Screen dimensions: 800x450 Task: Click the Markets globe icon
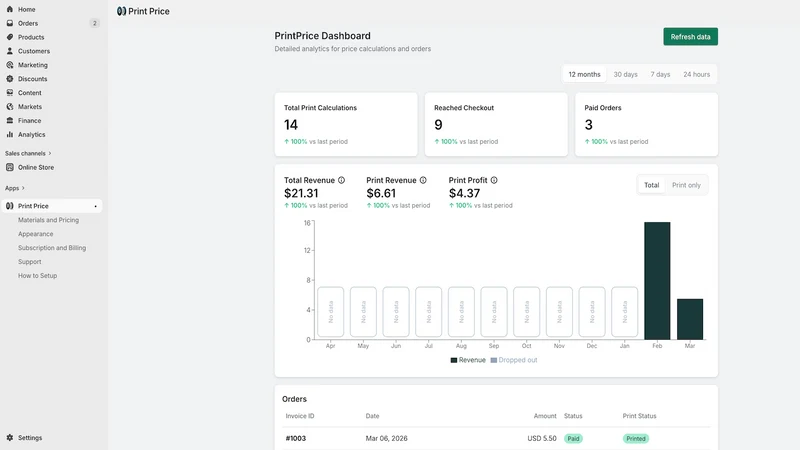pos(10,107)
